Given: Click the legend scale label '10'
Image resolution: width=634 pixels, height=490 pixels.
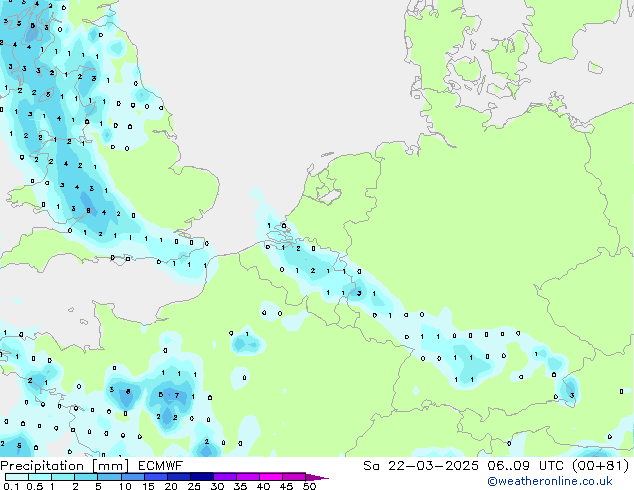Looking at the screenshot, I should pos(125,486).
